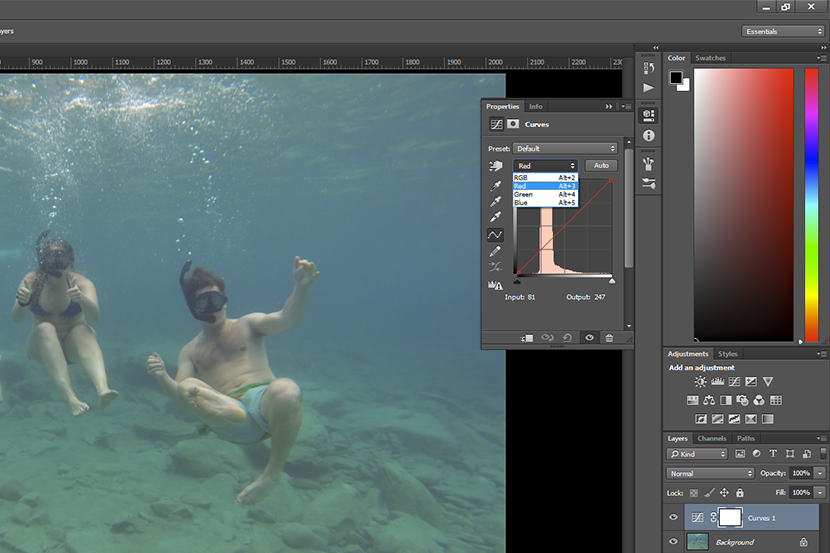
Task: Click the on-image targeted adjustment hand tool
Action: point(495,166)
